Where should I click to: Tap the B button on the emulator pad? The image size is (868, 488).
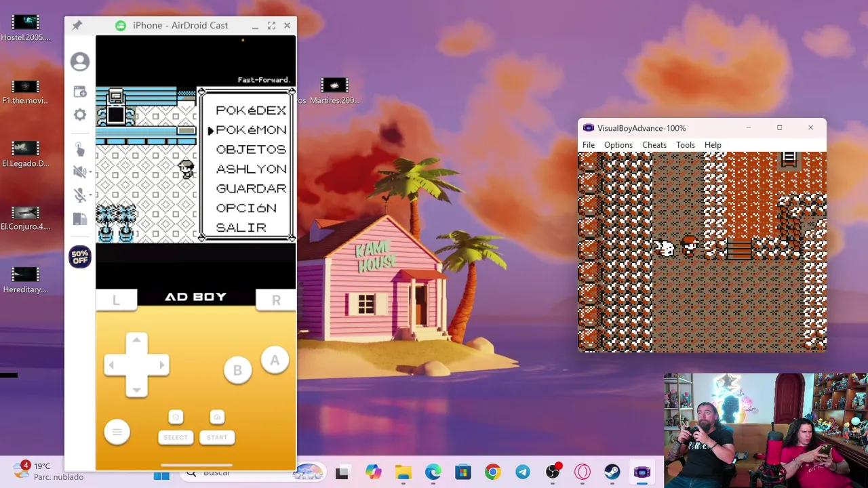tap(237, 370)
